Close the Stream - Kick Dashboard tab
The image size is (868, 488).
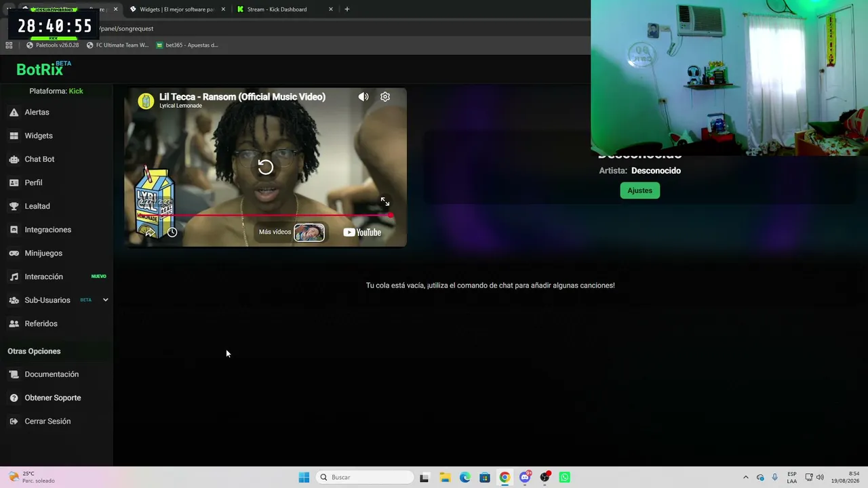point(331,9)
